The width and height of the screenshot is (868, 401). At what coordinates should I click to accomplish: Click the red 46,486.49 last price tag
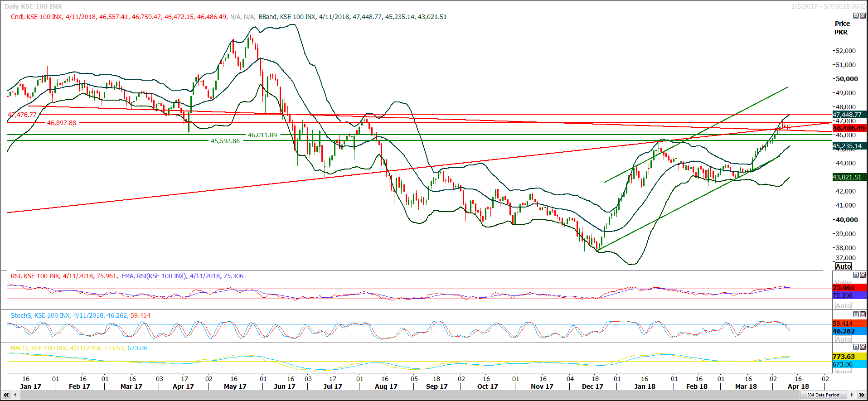point(849,128)
